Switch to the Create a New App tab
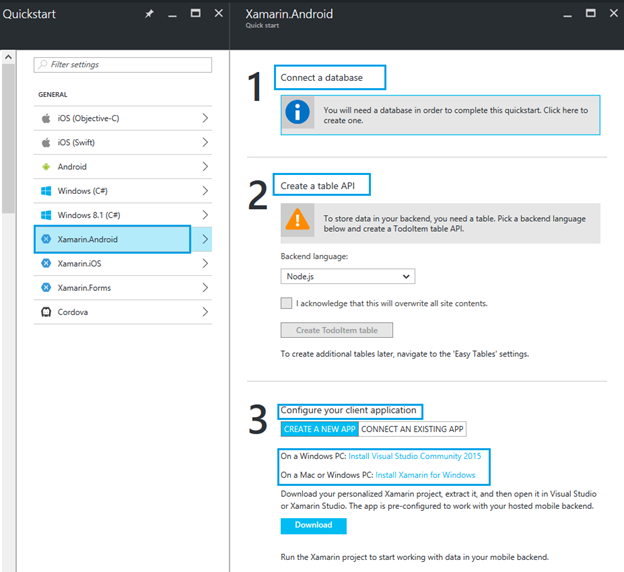The height and width of the screenshot is (572, 624). coord(319,429)
